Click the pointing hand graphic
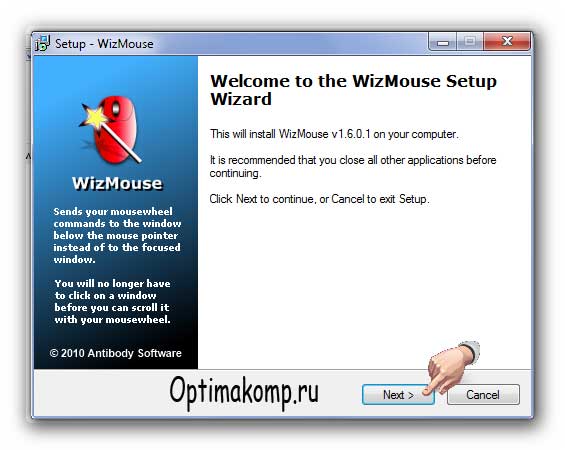Image resolution: width=565 pixels, height=450 pixels. pyautogui.click(x=451, y=367)
